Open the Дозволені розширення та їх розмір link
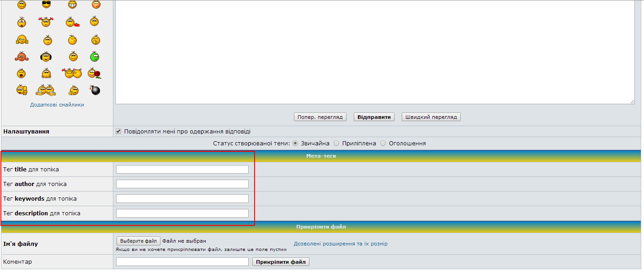This screenshot has height=277, width=644. [x=341, y=244]
